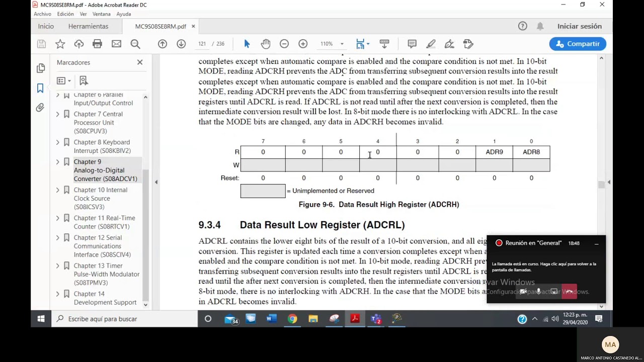Click the Compartir button

[578, 44]
